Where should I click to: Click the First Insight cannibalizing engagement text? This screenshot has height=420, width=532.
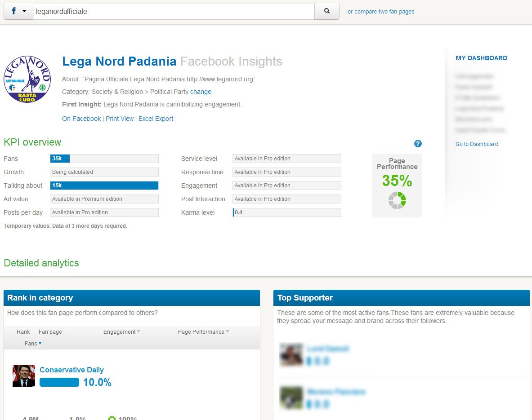152,104
